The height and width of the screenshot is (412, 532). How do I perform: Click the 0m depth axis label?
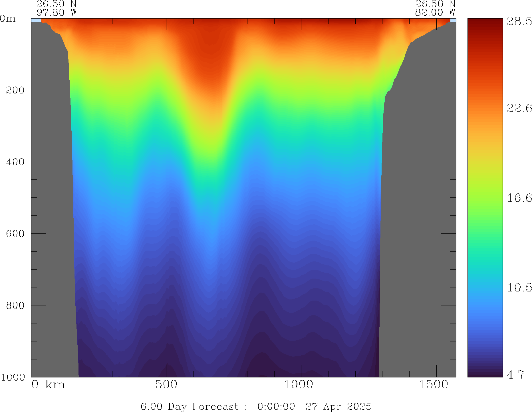click(8, 19)
